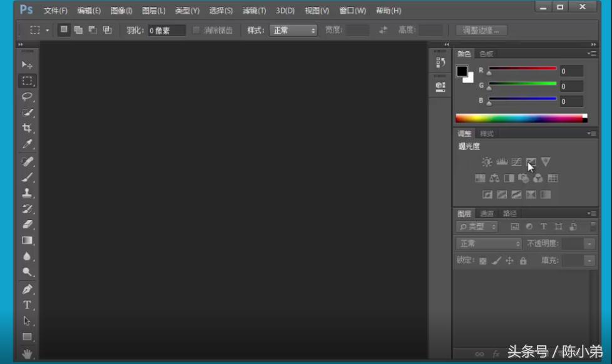Click the foreground color swatch

pos(462,71)
